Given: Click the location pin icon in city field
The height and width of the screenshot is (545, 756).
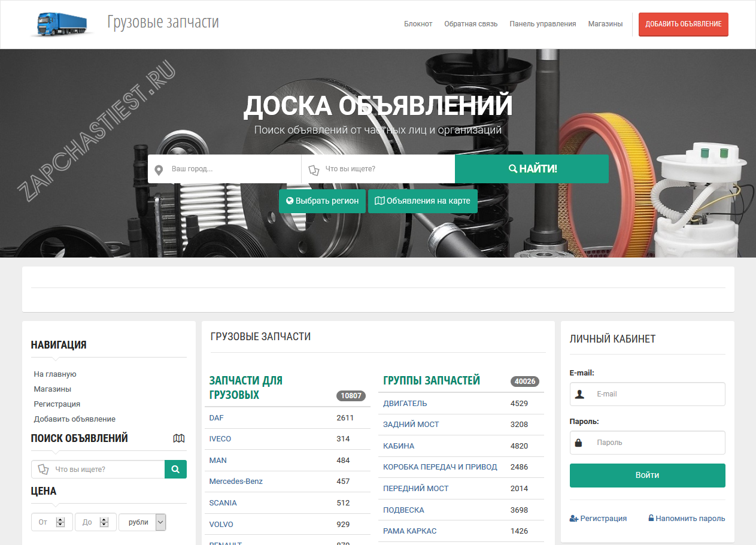Looking at the screenshot, I should pyautogui.click(x=159, y=170).
